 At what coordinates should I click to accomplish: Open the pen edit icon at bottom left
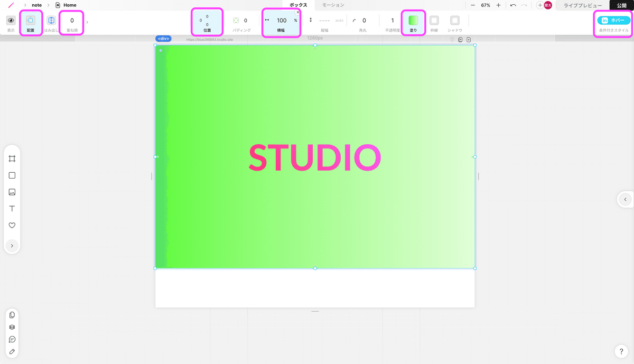click(x=12, y=351)
